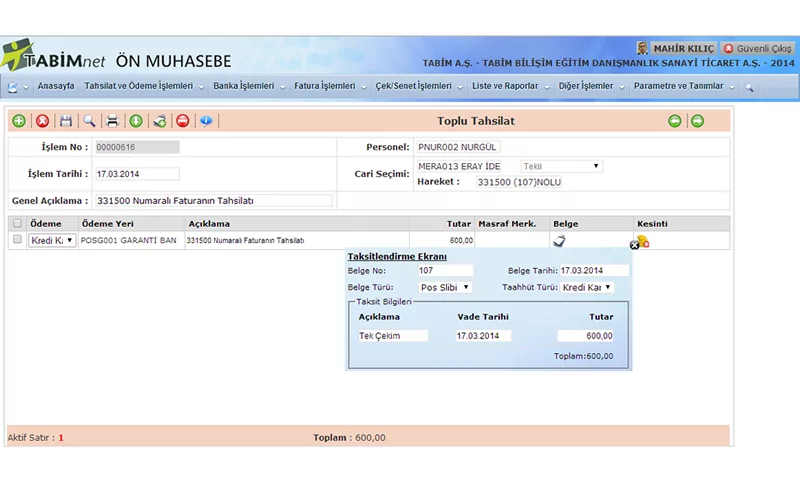Expand Fatura İşlemleri menu

(x=330, y=86)
